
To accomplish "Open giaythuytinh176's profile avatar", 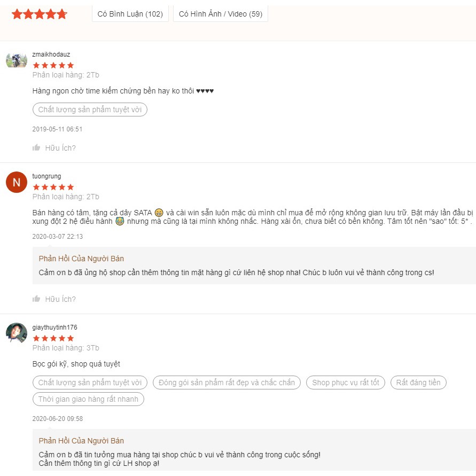I will (x=17, y=333).
